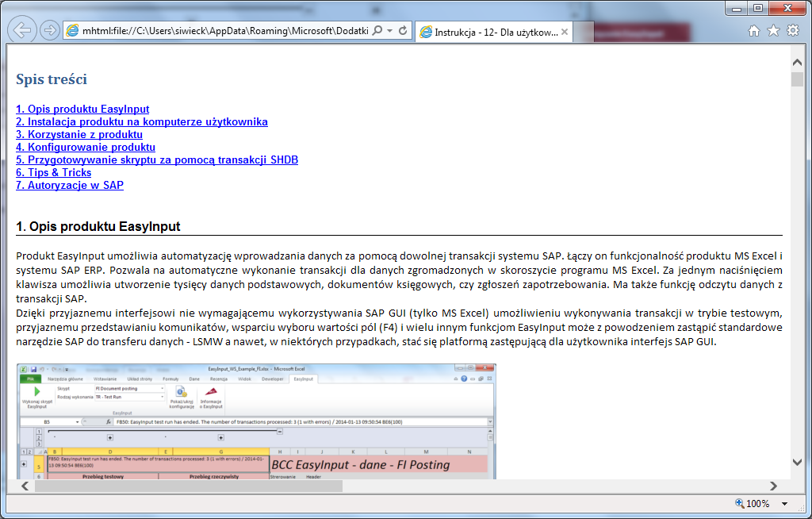Go back with the browser Back arrow

click(x=22, y=30)
